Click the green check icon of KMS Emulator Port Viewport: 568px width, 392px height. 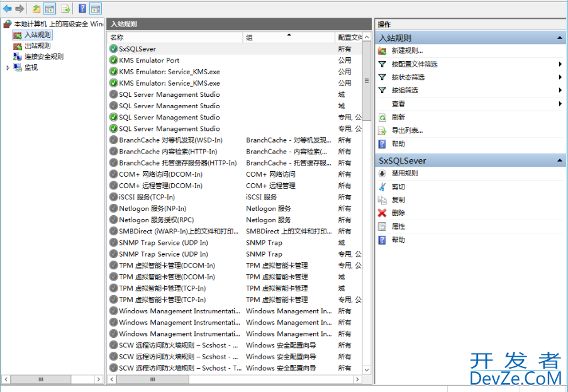113,60
